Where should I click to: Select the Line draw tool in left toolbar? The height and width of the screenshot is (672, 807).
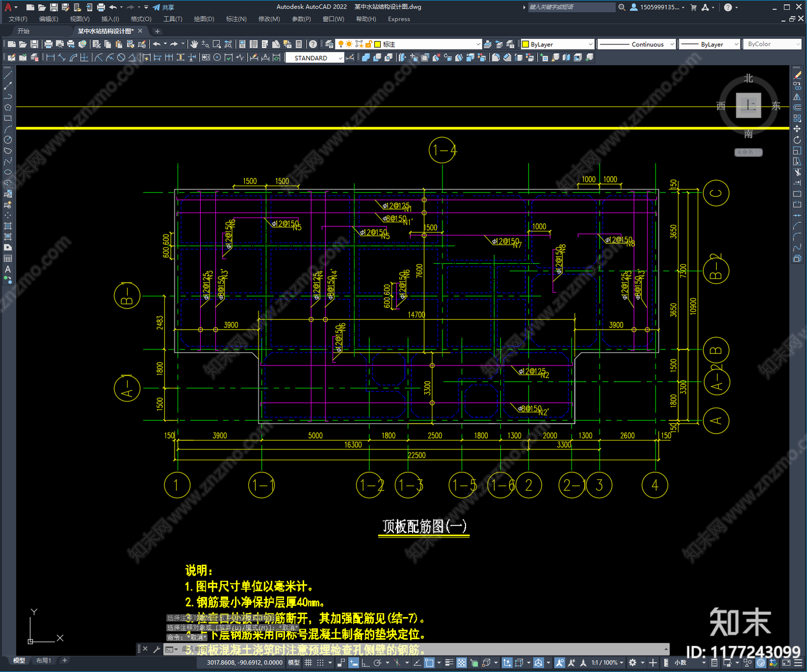click(x=8, y=75)
